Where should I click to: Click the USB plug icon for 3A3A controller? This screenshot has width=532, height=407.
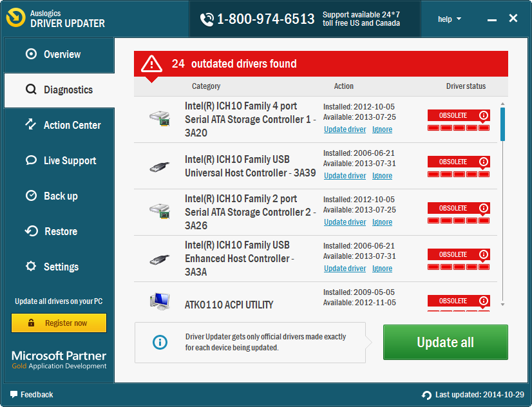(160, 260)
